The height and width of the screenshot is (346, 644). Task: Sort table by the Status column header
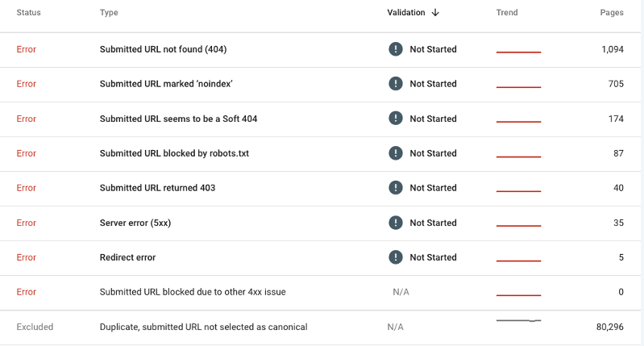tap(29, 13)
